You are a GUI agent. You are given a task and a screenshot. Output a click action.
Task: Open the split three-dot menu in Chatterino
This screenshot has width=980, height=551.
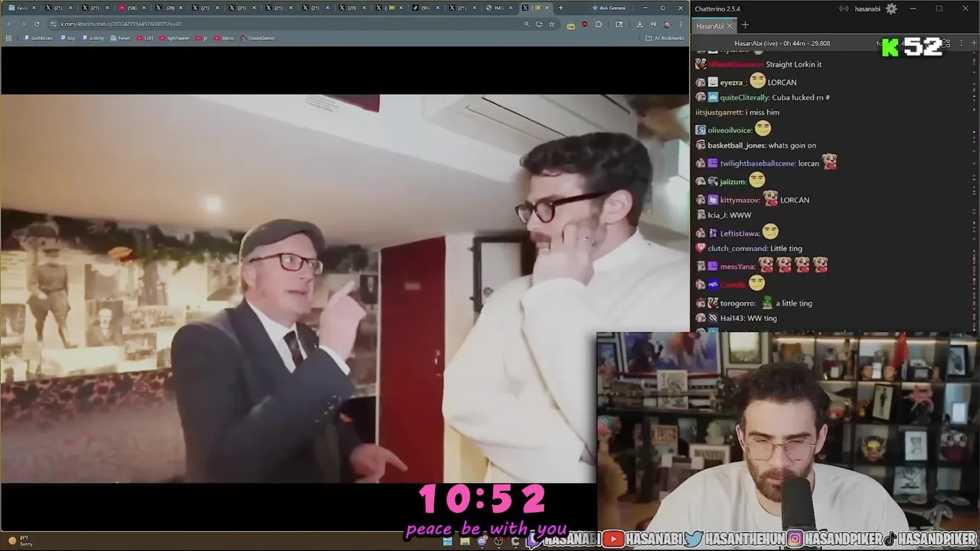tap(962, 44)
